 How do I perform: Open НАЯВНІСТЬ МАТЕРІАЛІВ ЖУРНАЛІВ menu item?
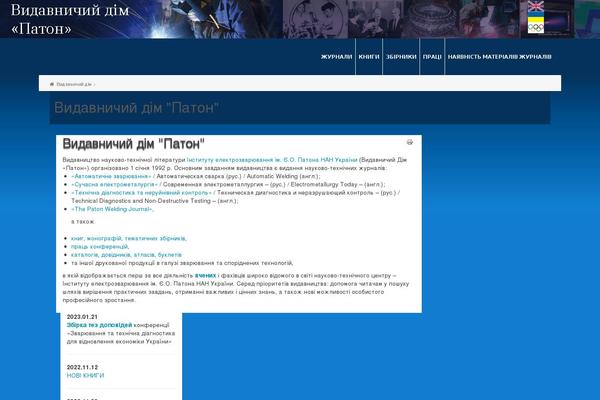point(499,57)
